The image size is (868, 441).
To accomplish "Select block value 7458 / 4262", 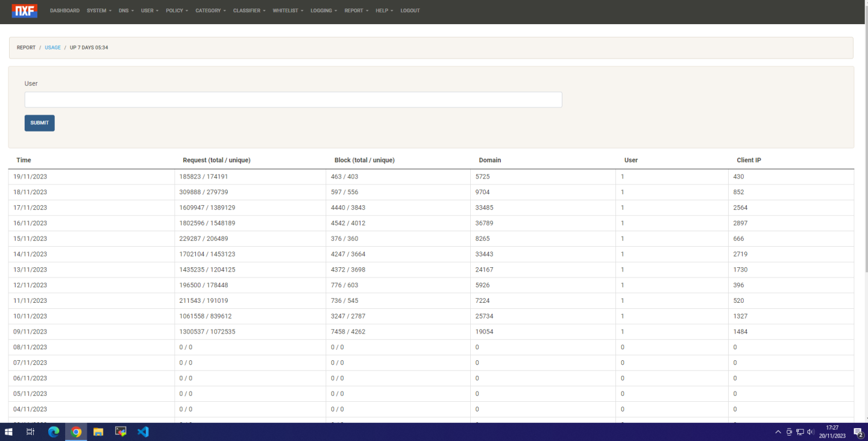I will pyautogui.click(x=348, y=332).
